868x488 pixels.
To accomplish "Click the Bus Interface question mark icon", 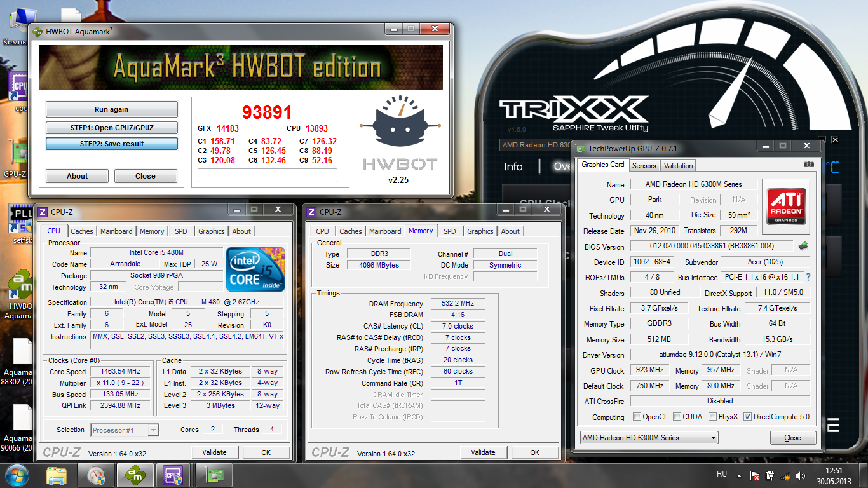I will coord(808,277).
